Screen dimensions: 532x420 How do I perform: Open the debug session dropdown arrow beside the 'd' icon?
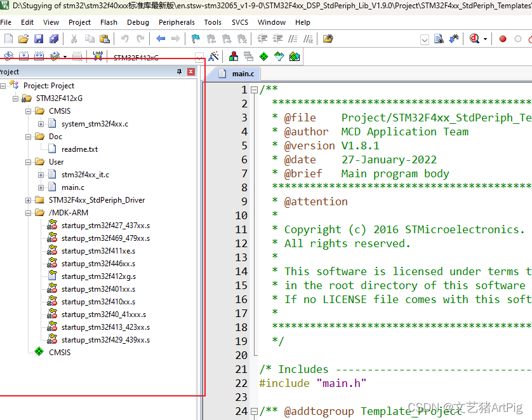(485, 39)
